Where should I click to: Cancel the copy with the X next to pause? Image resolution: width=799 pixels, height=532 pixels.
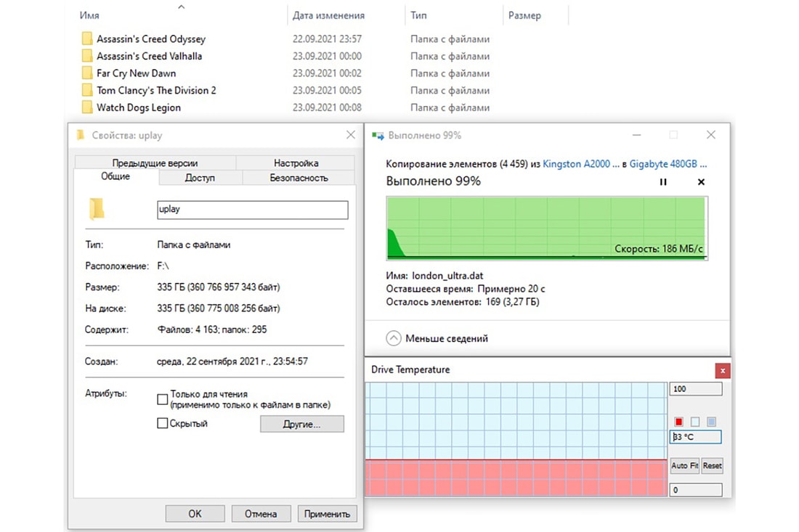pos(701,181)
